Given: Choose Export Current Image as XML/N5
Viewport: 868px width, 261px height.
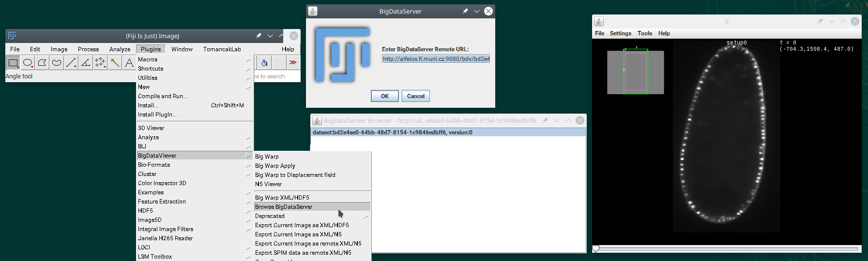Looking at the screenshot, I should (312, 234).
